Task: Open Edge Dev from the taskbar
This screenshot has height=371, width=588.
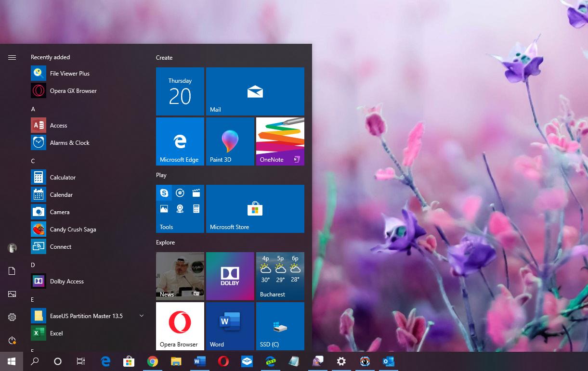Action: tap(271, 361)
